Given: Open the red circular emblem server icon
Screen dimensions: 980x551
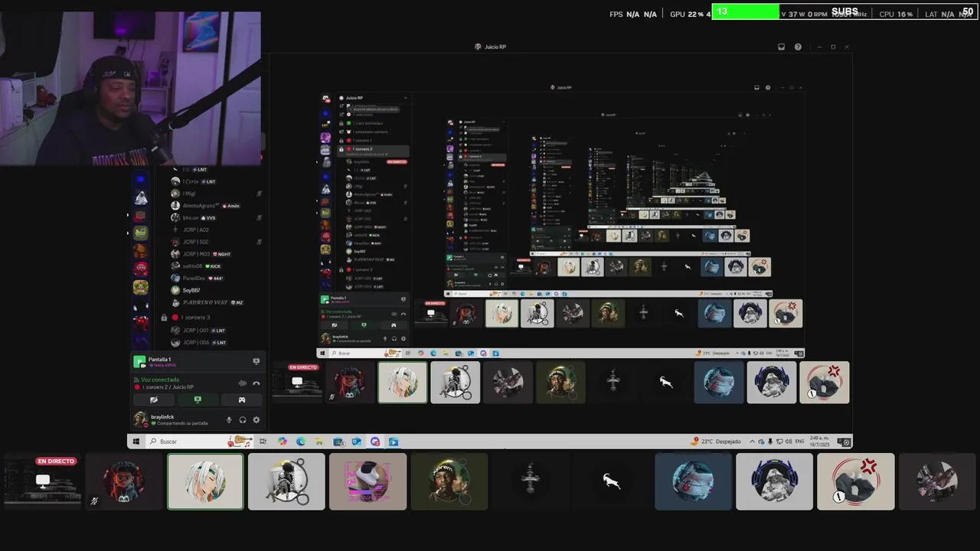Looking at the screenshot, I should (141, 269).
